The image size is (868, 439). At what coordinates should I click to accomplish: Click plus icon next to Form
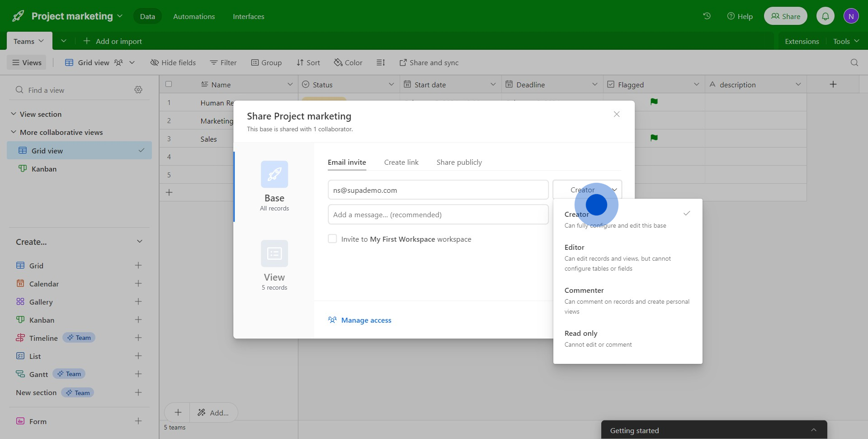[138, 421]
